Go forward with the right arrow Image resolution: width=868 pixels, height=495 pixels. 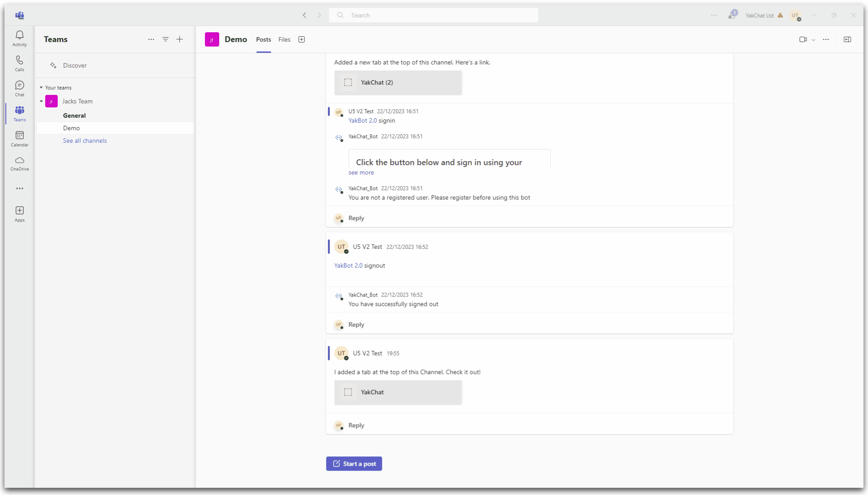[x=319, y=15]
